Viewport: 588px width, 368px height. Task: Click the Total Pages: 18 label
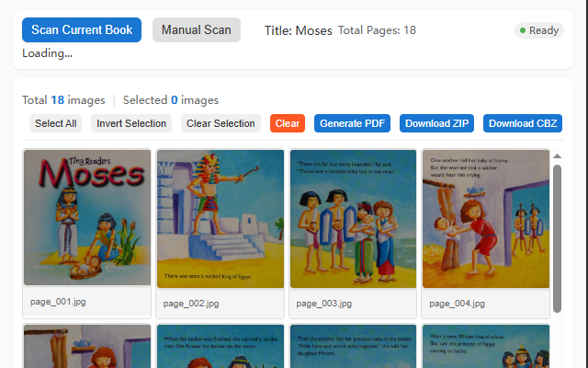coord(377,30)
